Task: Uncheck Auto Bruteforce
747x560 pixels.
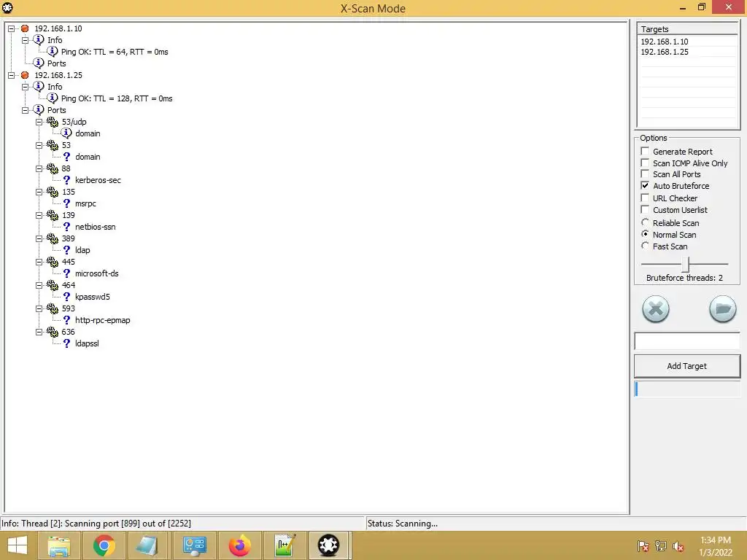Action: click(645, 186)
